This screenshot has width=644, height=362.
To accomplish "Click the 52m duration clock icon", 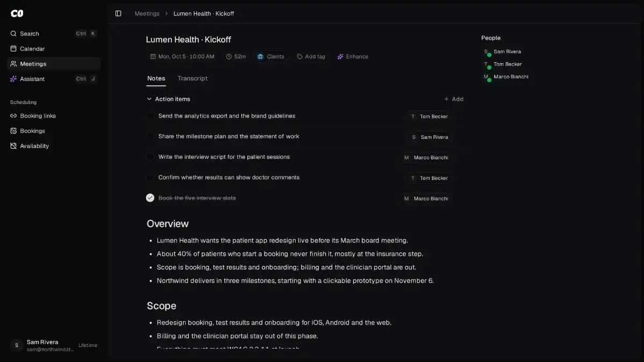I will click(229, 56).
